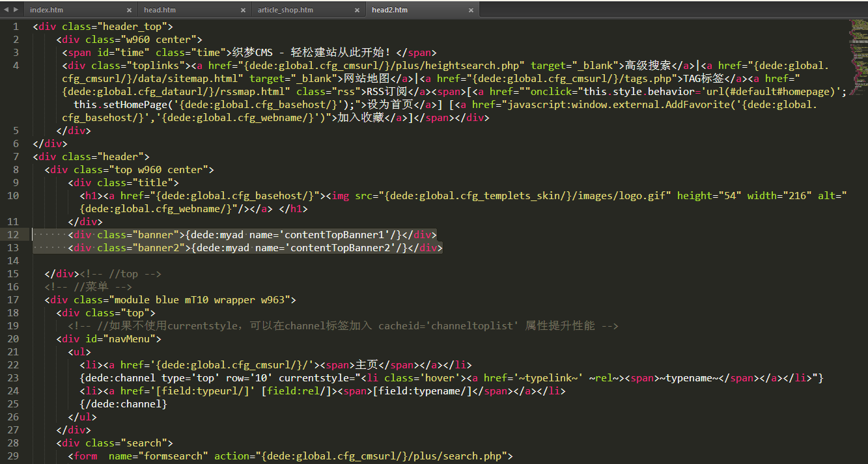The height and width of the screenshot is (464, 868).
Task: Click the left tab-scroll arrow
Action: [7, 9]
